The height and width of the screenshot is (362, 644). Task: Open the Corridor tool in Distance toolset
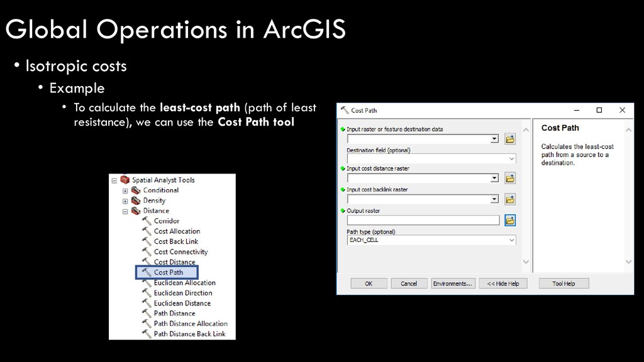click(x=166, y=221)
